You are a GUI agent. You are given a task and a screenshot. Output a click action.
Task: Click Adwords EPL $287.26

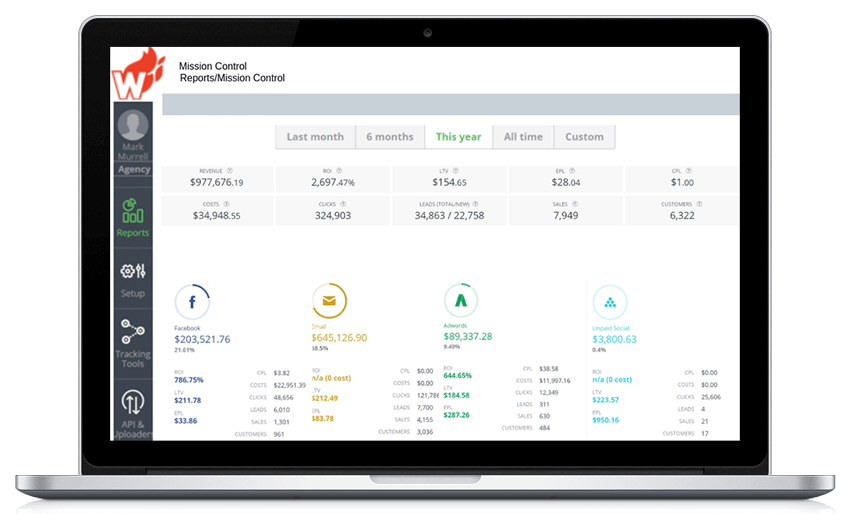click(x=456, y=415)
